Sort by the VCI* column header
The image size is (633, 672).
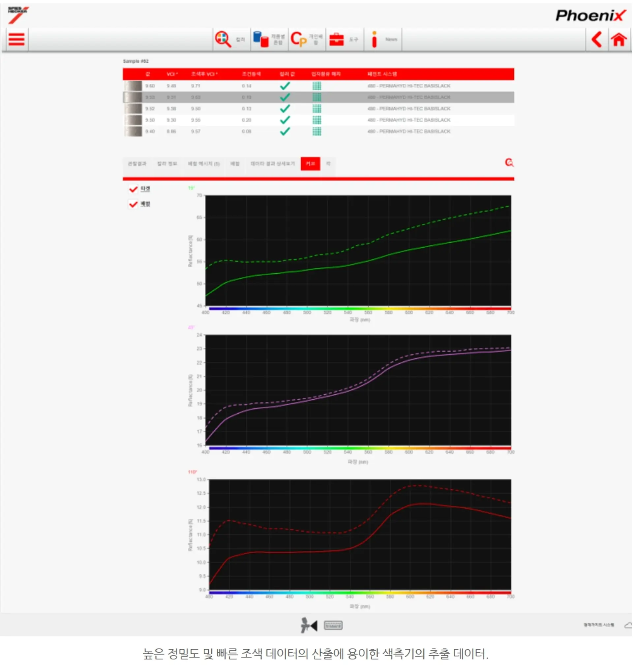coord(172,74)
